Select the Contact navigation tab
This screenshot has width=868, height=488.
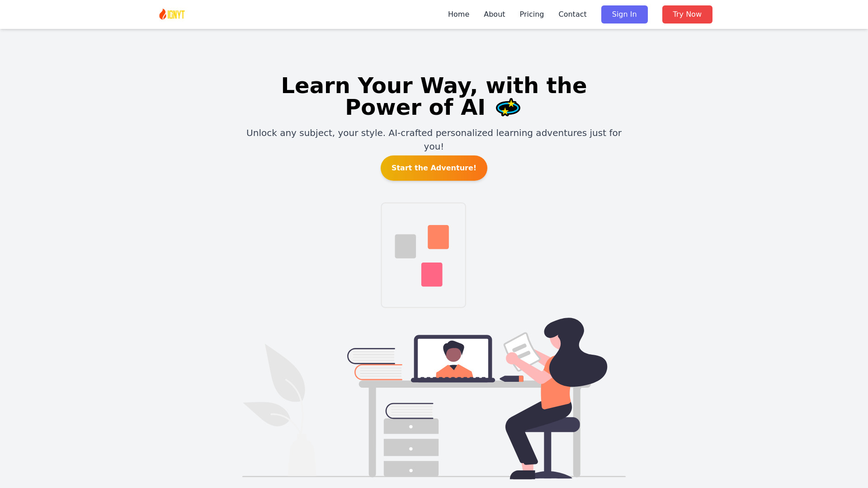coord(572,14)
